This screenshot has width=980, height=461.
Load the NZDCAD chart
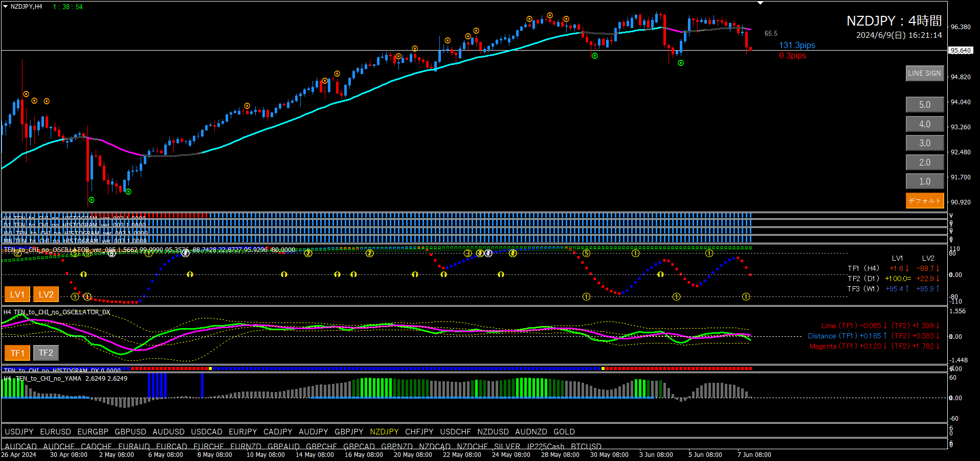pos(435,446)
